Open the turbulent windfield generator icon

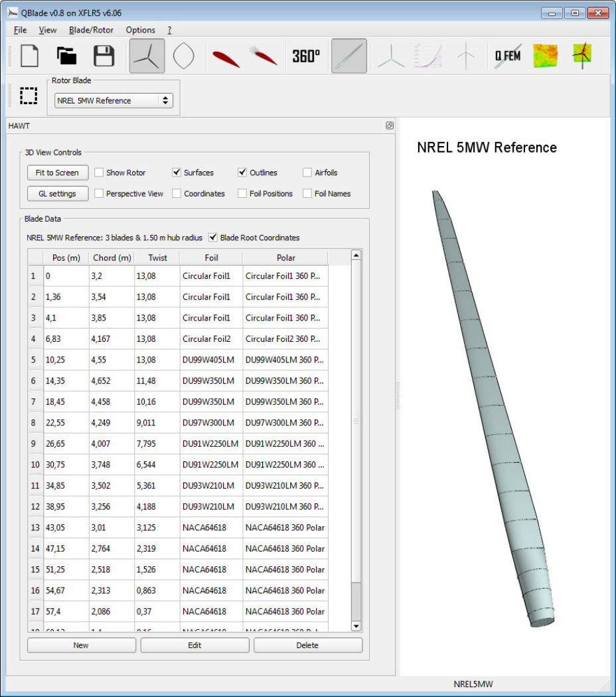tap(546, 56)
